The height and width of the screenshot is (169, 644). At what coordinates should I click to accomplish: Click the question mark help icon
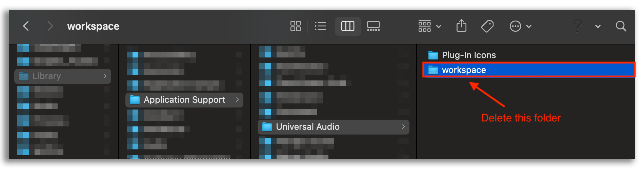coord(577,26)
